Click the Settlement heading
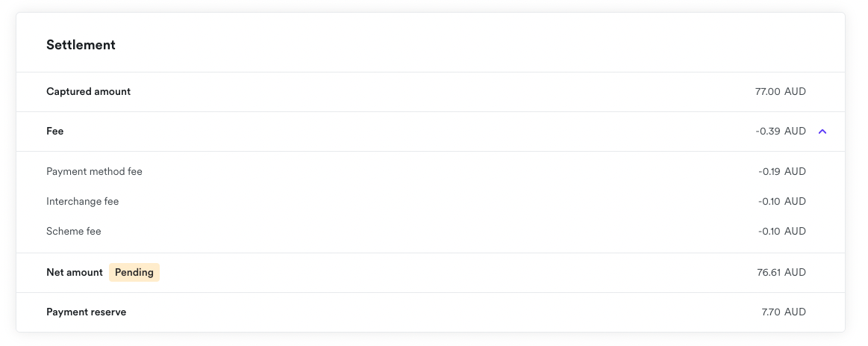Image resolution: width=868 pixels, height=346 pixels. (x=81, y=45)
